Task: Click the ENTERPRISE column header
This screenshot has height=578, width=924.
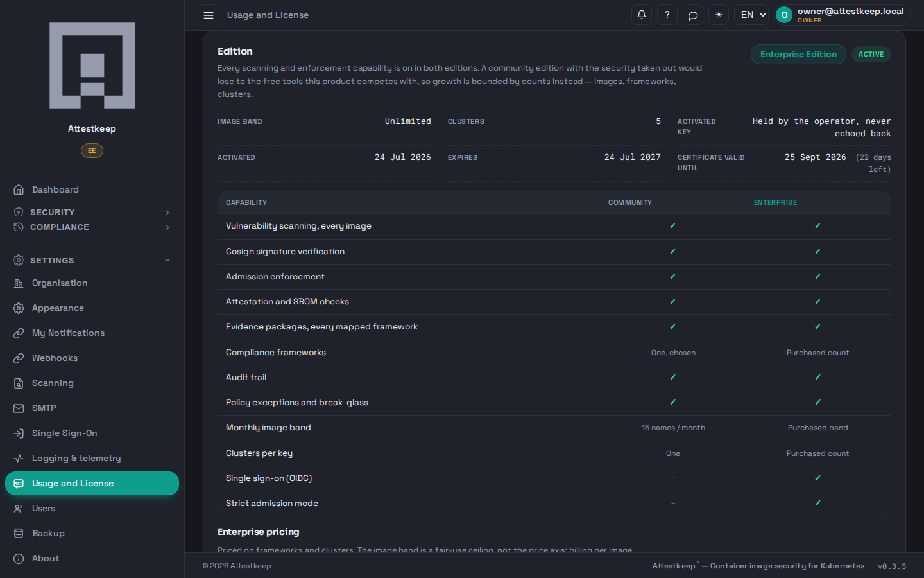Action: tap(775, 203)
